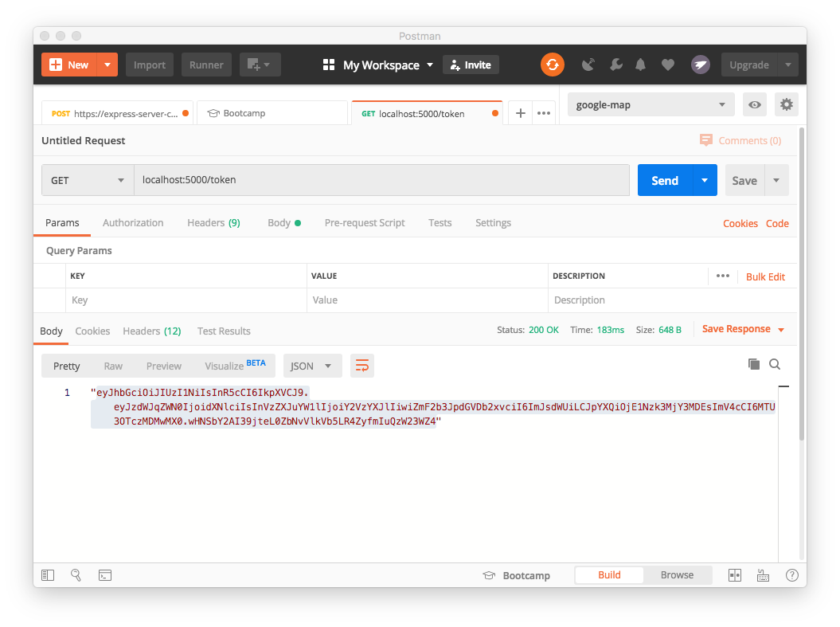Toggle two-pane view in bottom right
Image resolution: width=840 pixels, height=627 pixels.
pyautogui.click(x=734, y=574)
